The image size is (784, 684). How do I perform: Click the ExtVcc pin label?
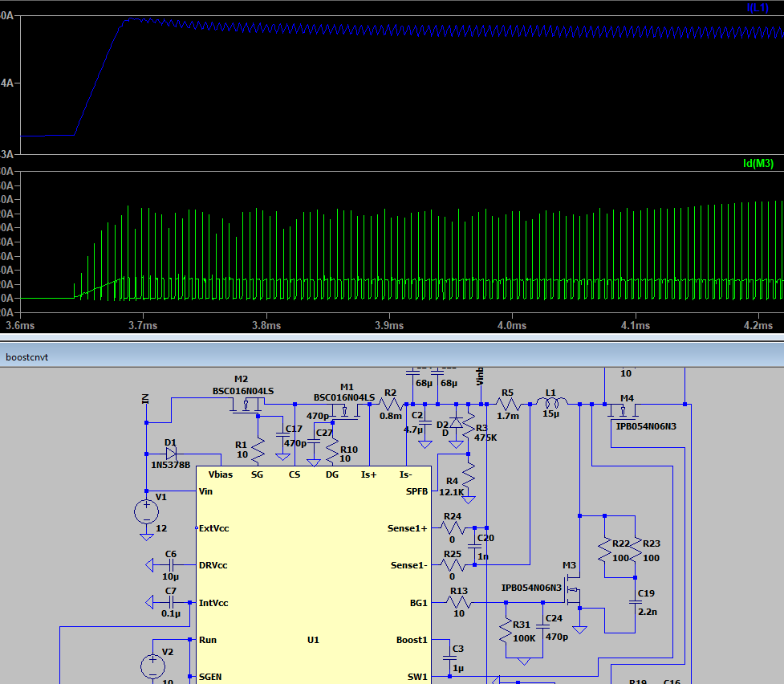coord(214,528)
